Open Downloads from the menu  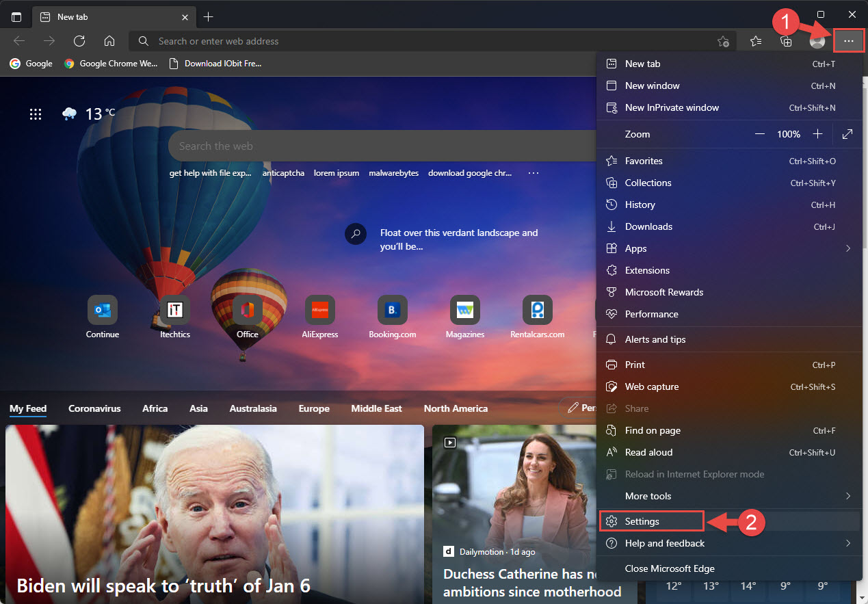(x=729, y=226)
